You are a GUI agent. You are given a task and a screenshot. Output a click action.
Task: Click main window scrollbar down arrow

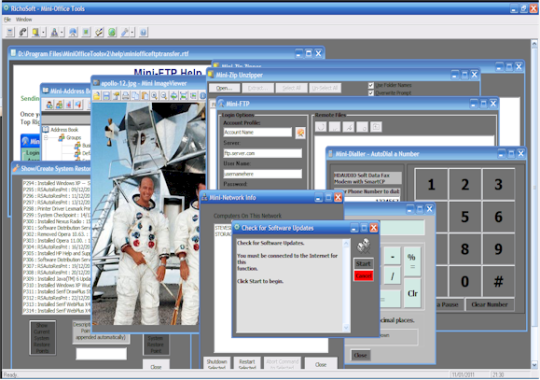pos(534,365)
